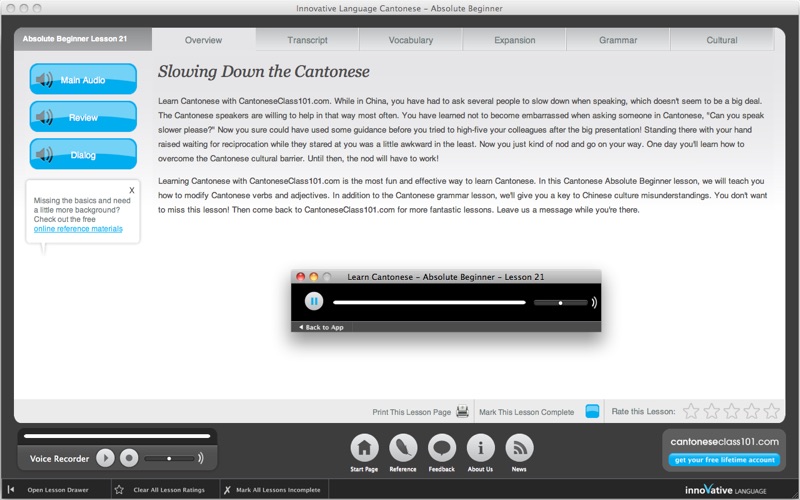Image resolution: width=800 pixels, height=500 pixels.
Task: Open the Cultural tab
Action: pyautogui.click(x=721, y=40)
